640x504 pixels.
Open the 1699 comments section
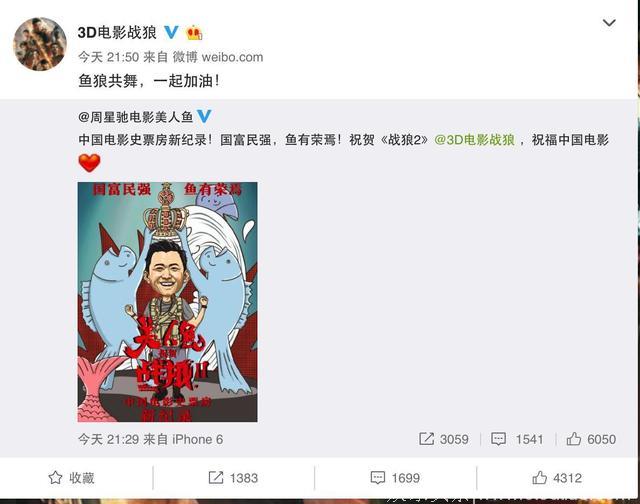click(395, 477)
